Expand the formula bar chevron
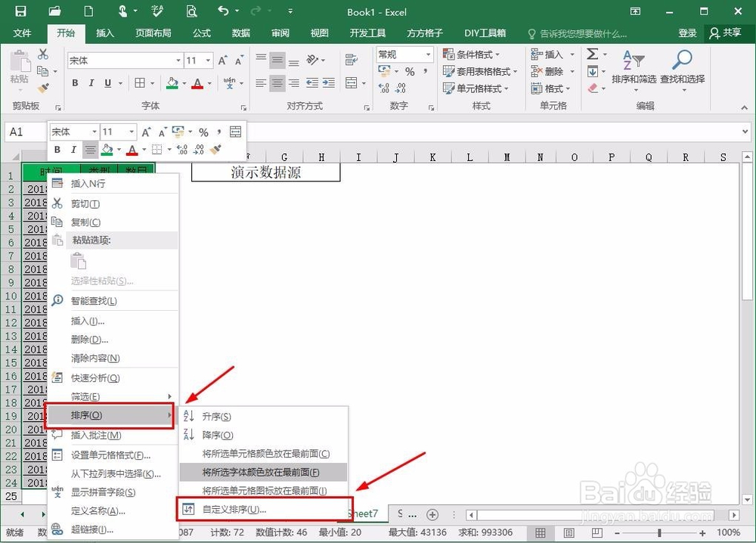756x543 pixels. coord(745,131)
